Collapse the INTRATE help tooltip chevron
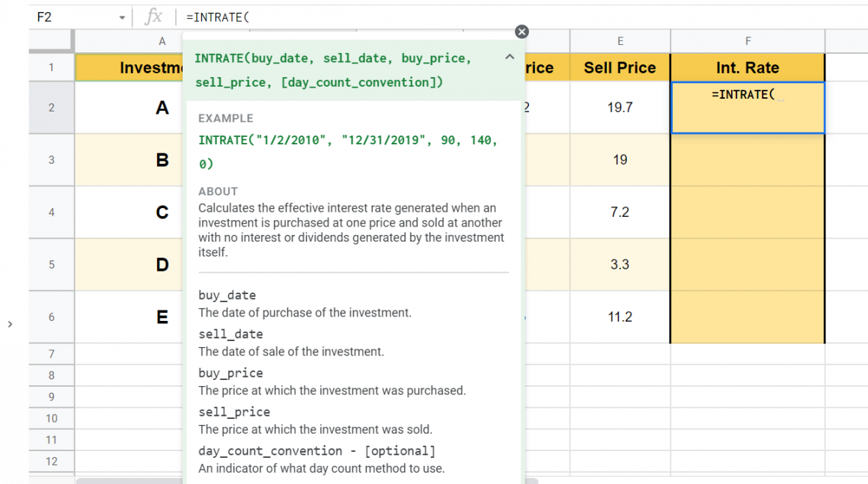 pos(510,57)
